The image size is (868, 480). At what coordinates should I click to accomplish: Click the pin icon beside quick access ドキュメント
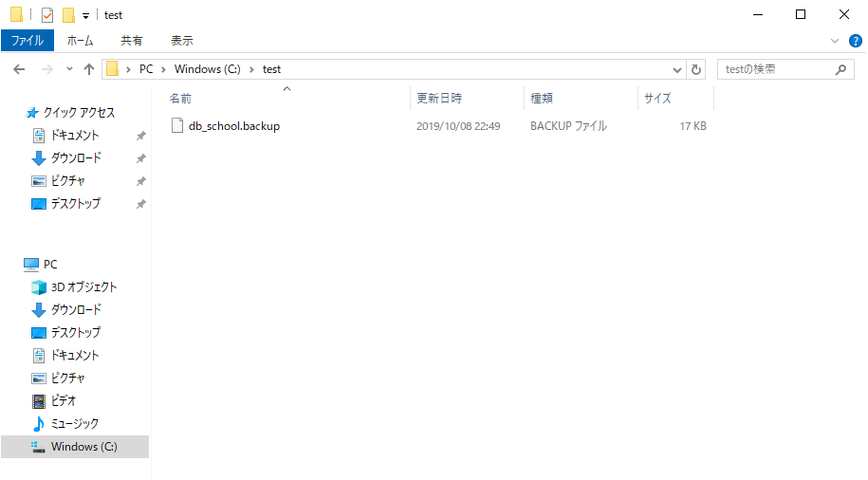coord(141,136)
